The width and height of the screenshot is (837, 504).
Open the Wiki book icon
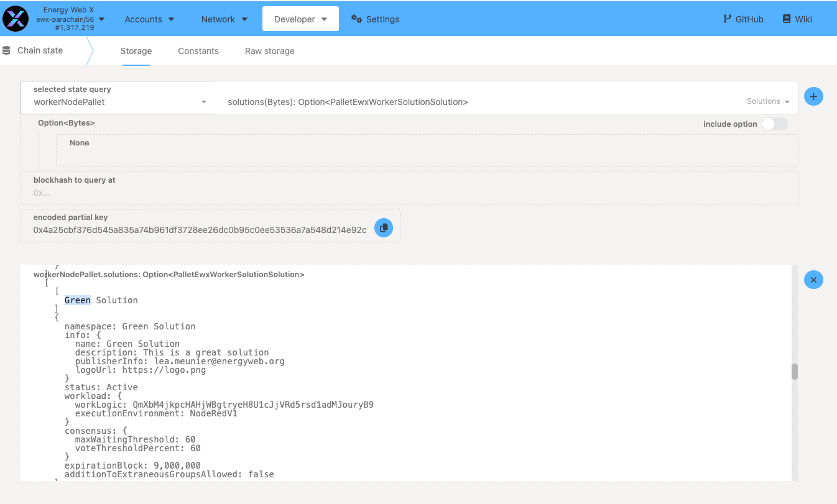[x=787, y=19]
